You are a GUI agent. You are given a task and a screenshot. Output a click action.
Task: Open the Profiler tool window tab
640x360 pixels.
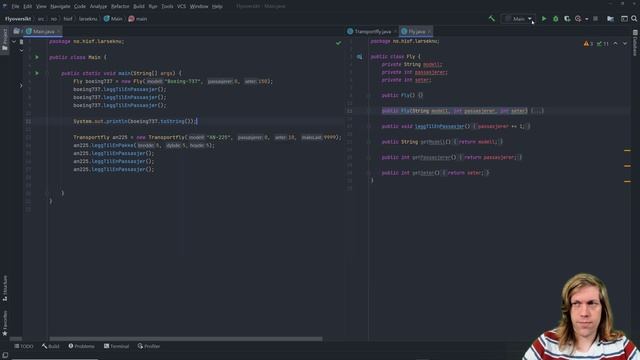[x=149, y=346]
